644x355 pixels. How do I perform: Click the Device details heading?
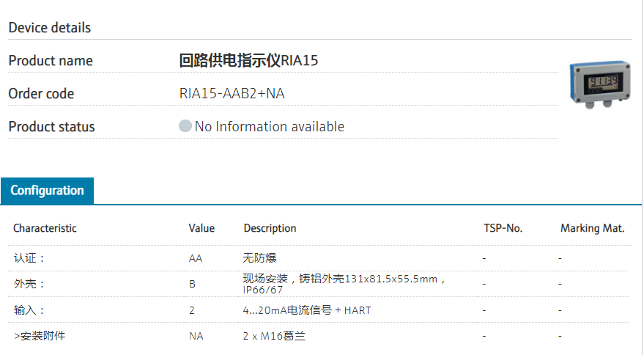(x=50, y=28)
